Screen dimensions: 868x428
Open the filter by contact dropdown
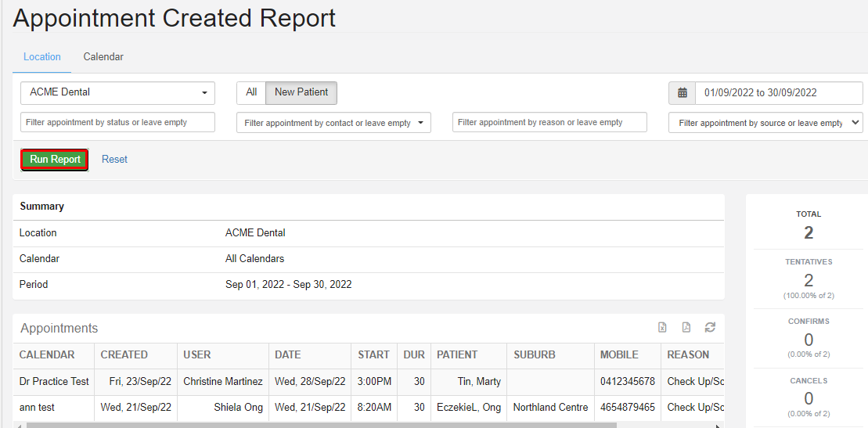point(333,122)
